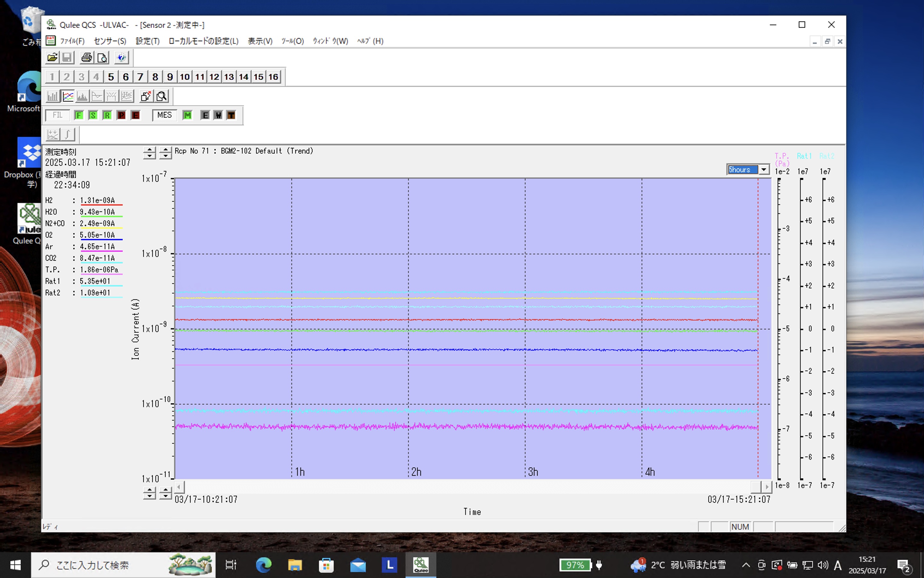The width and height of the screenshot is (924, 578).
Task: Click the T.P. value 1.86e-06Pa
Action: [x=99, y=269]
